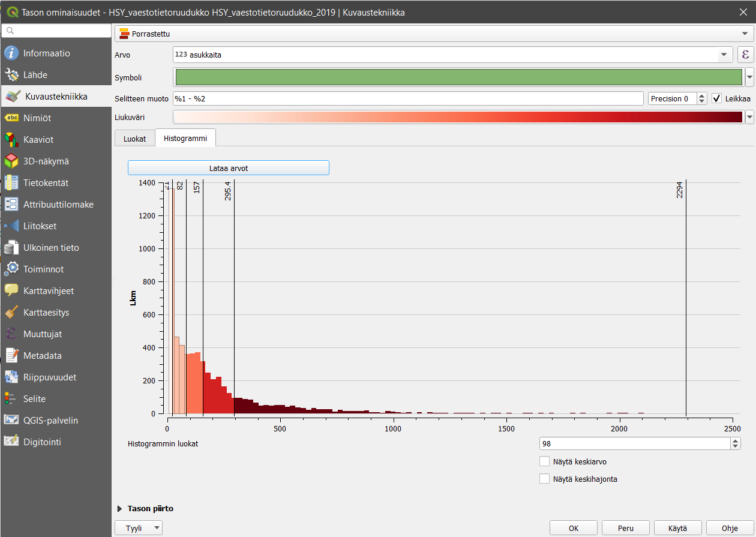Screen dimensions: 756x537
Task: Open the Liitokset joins icon
Action: click(11, 226)
